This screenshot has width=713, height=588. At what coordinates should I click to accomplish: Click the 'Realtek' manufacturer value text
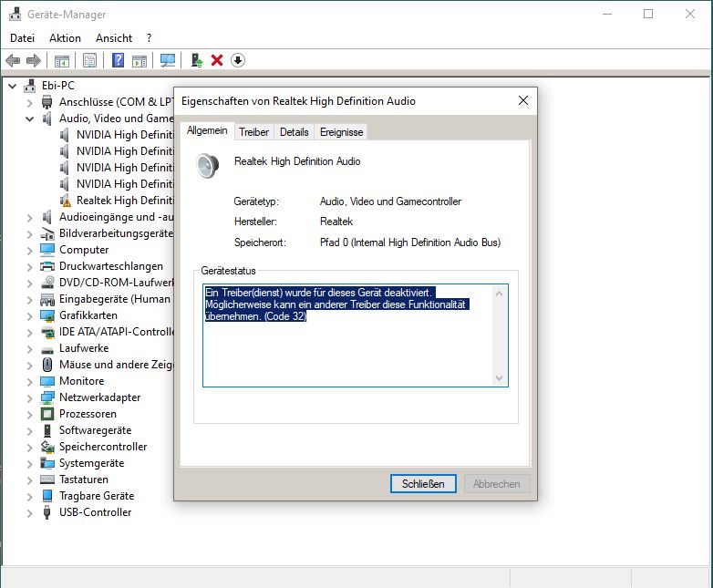point(336,222)
